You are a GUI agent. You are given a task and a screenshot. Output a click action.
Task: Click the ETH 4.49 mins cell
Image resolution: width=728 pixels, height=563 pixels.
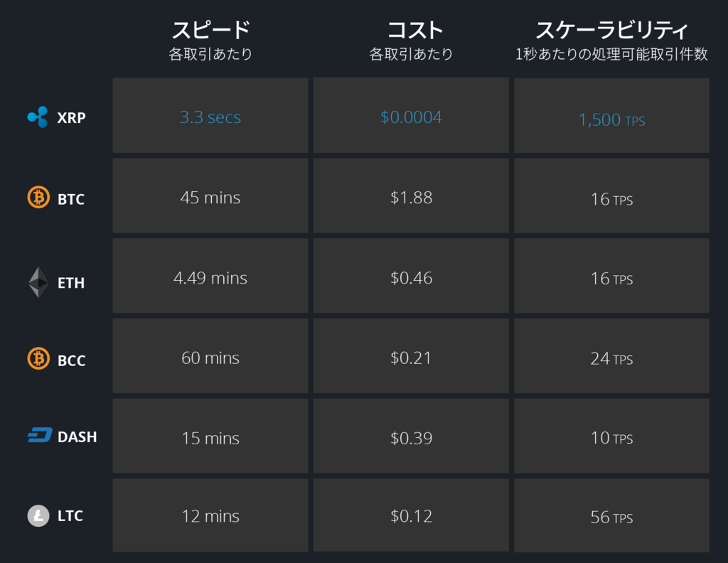[x=210, y=276]
